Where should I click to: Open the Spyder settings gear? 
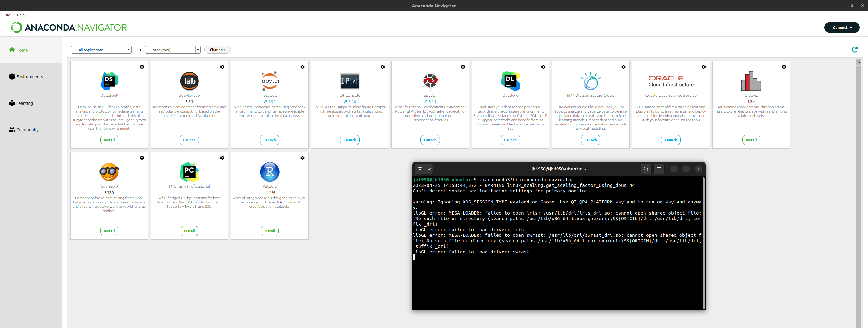[463, 67]
